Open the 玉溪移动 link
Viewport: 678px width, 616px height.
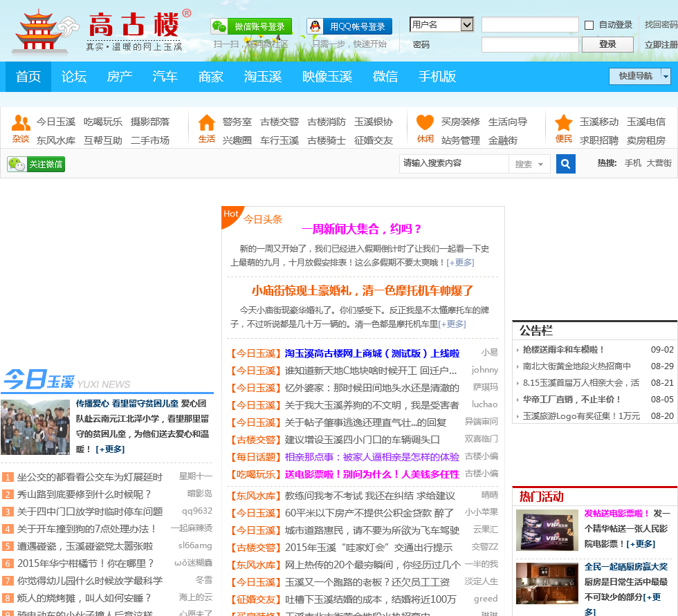tap(599, 122)
